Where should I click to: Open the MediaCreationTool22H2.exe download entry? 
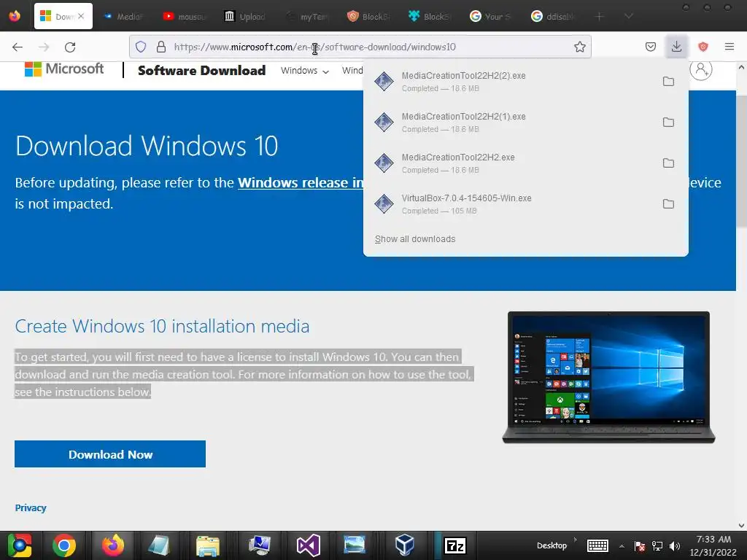click(x=510, y=163)
